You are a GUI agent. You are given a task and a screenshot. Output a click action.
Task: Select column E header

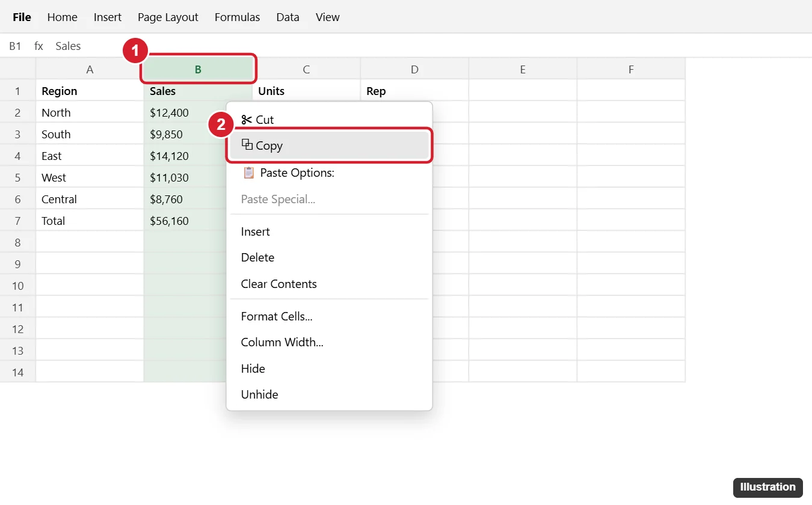point(523,69)
